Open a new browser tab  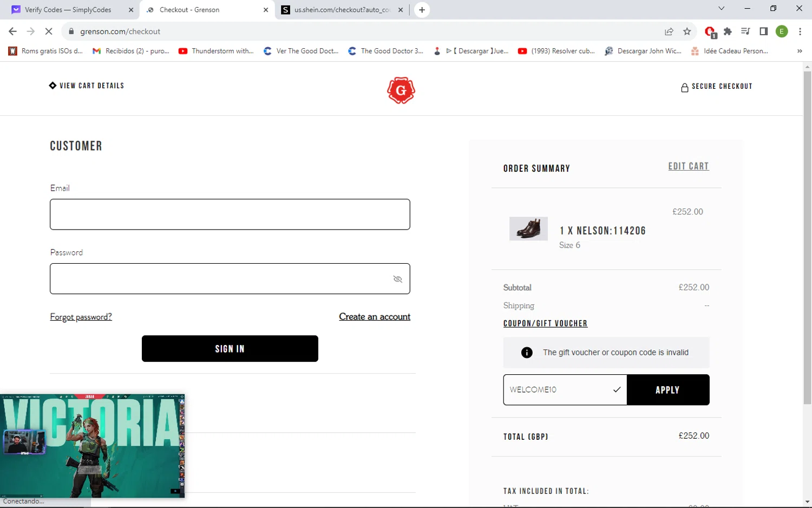pyautogui.click(x=422, y=10)
